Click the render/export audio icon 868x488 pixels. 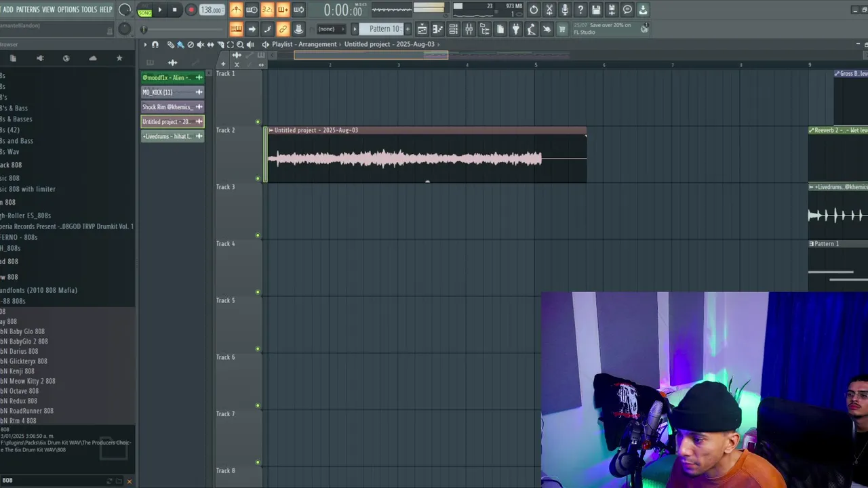click(612, 9)
